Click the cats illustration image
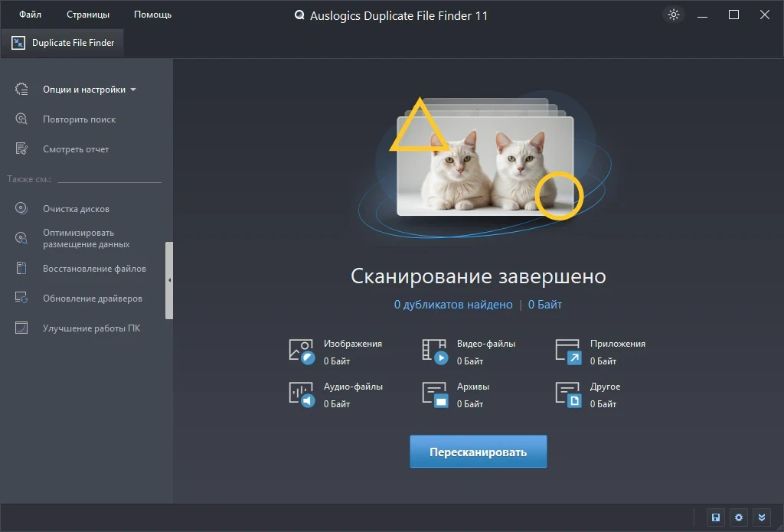Viewport: 784px width, 532px height. coord(485,166)
